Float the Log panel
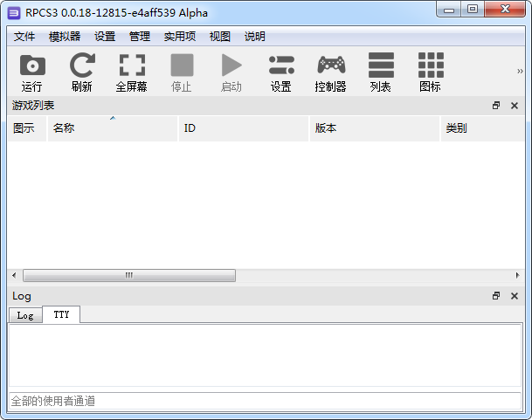 pos(496,296)
